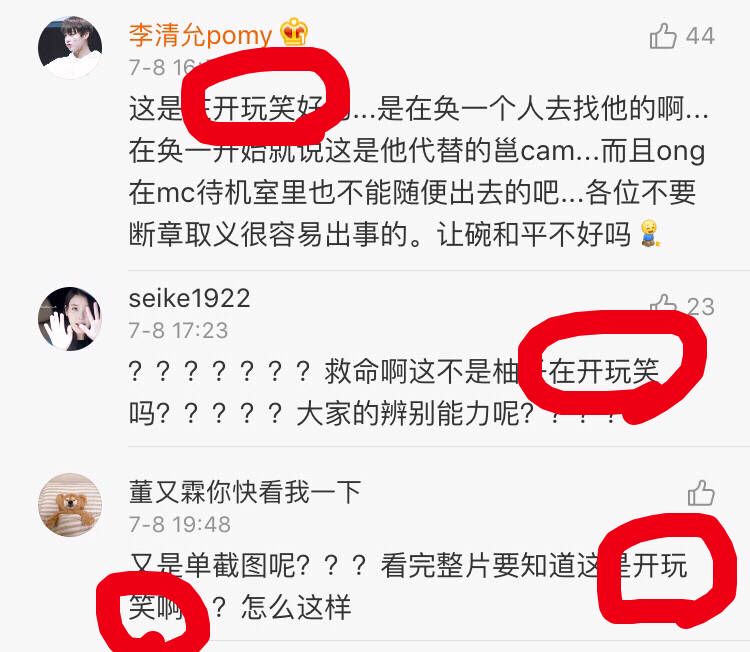Tap the crying emoji in first comment

tap(650, 233)
